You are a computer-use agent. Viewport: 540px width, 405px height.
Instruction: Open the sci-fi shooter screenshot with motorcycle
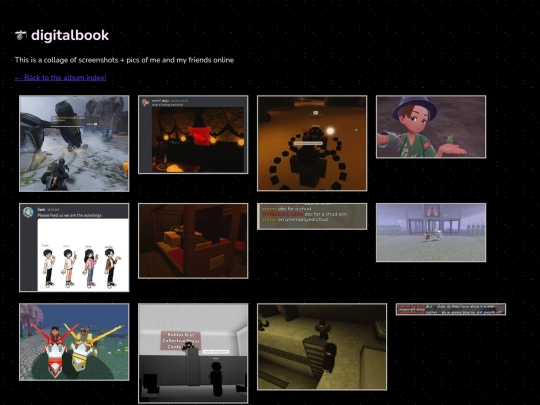click(74, 143)
